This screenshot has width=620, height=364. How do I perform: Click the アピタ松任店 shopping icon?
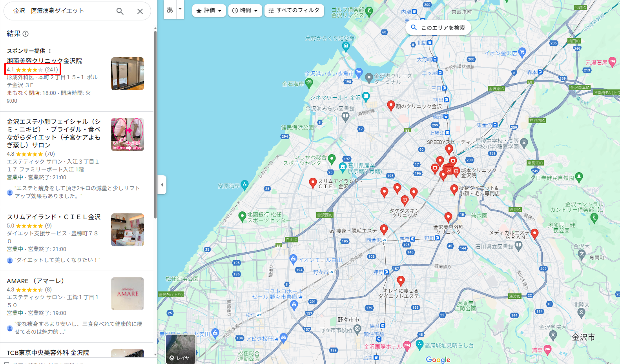284,337
